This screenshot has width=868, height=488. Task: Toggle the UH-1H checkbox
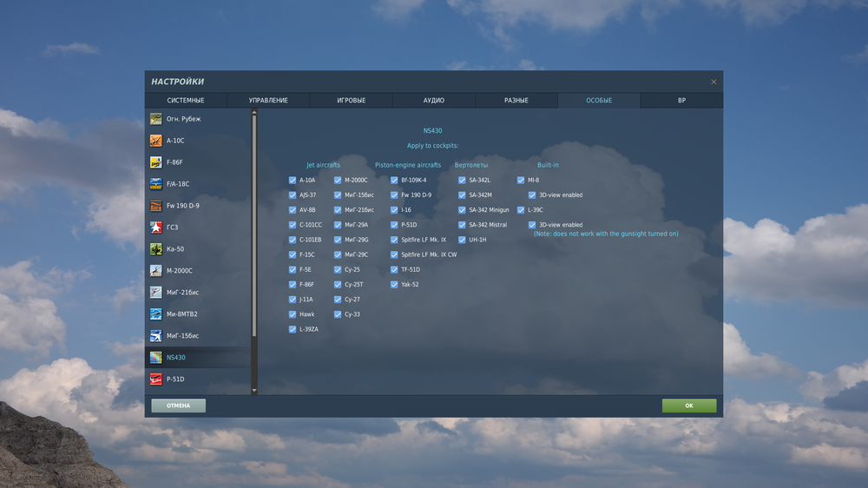462,240
